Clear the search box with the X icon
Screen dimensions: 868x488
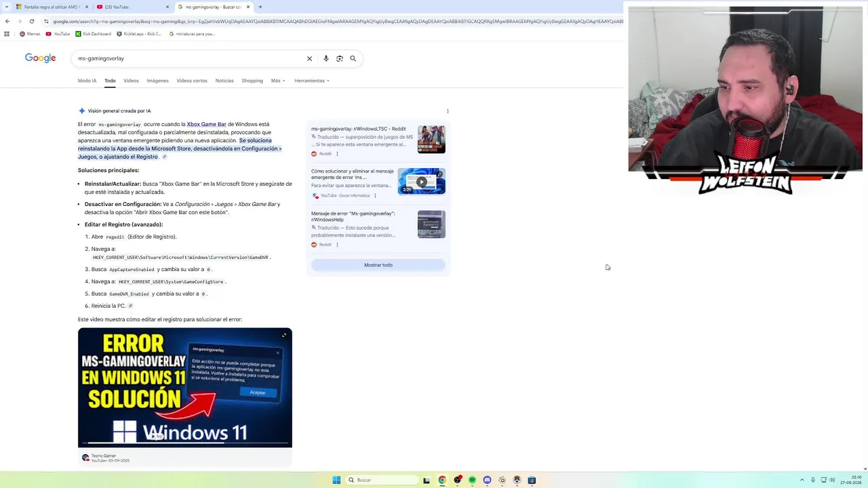click(x=309, y=58)
